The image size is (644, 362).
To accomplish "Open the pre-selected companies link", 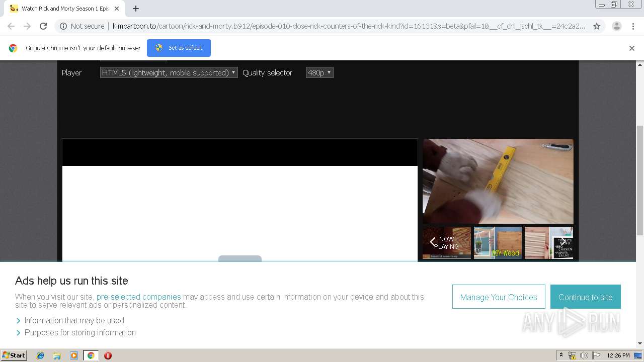I will pyautogui.click(x=139, y=297).
